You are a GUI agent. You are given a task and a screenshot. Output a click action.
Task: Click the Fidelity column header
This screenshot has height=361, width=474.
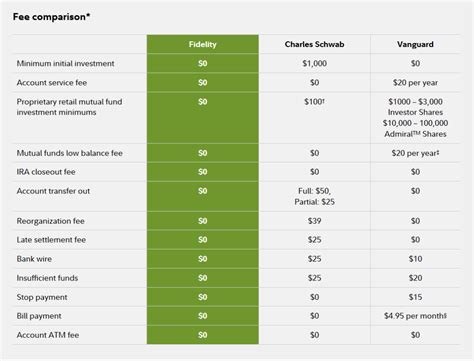[x=203, y=44]
